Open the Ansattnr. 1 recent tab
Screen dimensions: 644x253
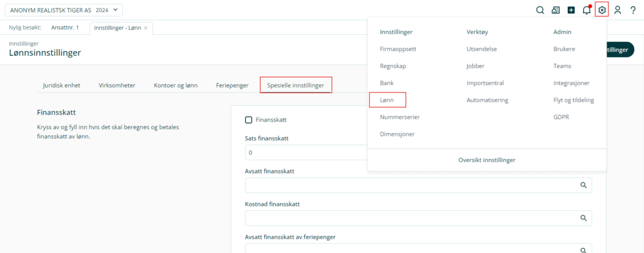65,28
